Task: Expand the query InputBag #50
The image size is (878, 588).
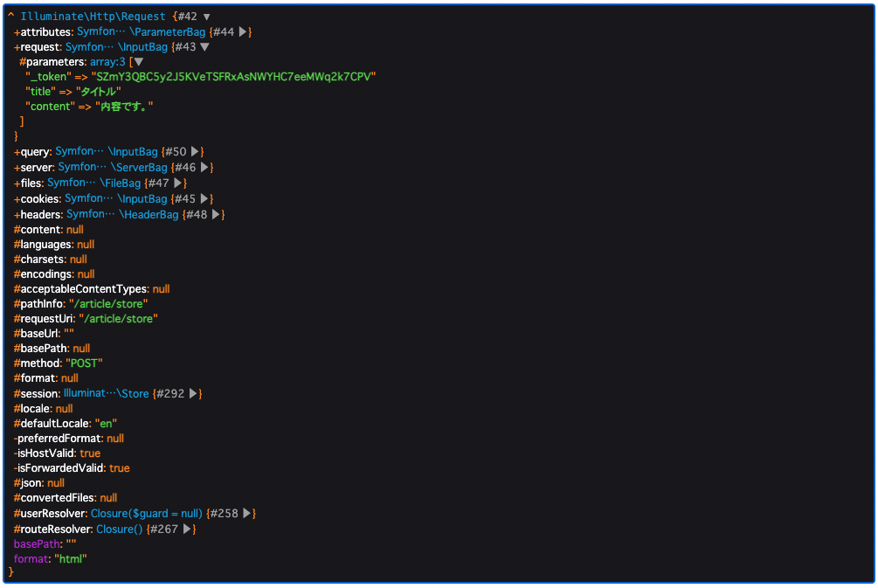Action: pos(194,151)
